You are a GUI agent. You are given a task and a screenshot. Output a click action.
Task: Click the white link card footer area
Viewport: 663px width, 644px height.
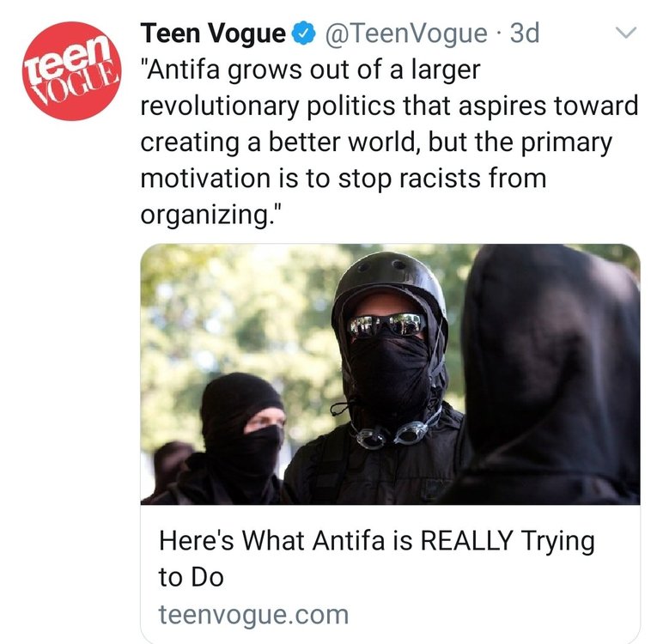coord(390,574)
